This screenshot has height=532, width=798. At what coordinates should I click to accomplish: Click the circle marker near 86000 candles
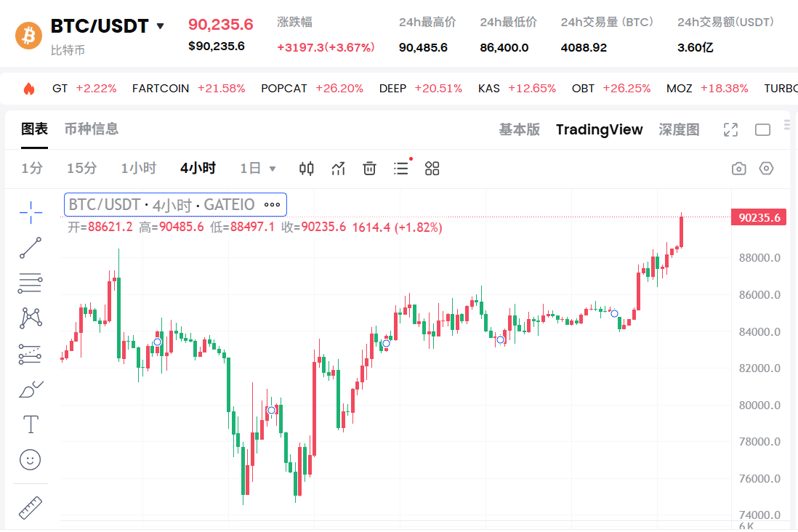click(x=614, y=313)
